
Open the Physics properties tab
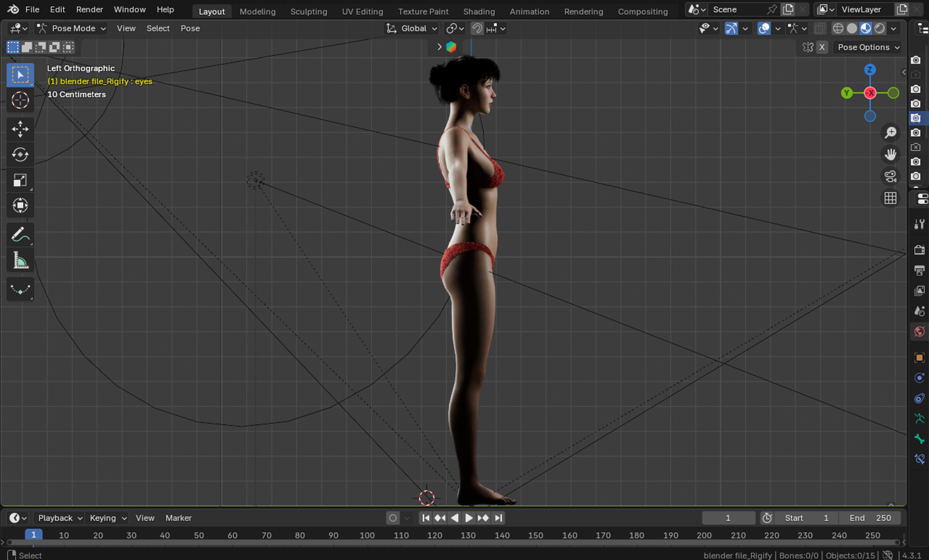(919, 378)
